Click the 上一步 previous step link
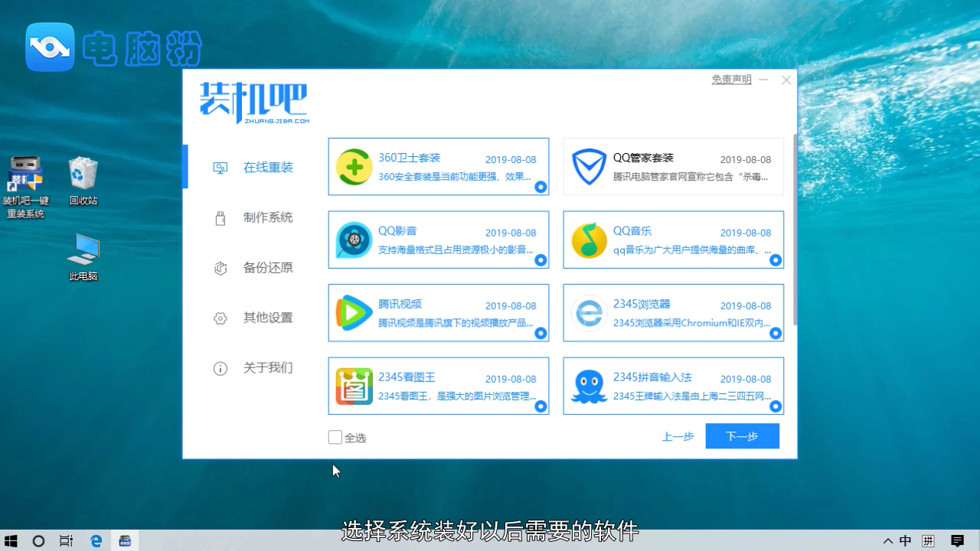The image size is (980, 551). [678, 436]
